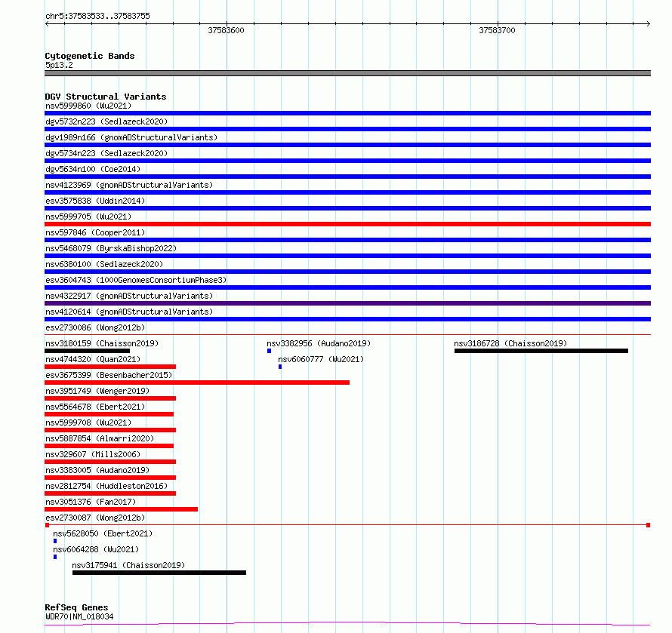Click the red nsv4744320 (Quan2021) bar
This screenshot has height=633, width=672.
point(110,367)
